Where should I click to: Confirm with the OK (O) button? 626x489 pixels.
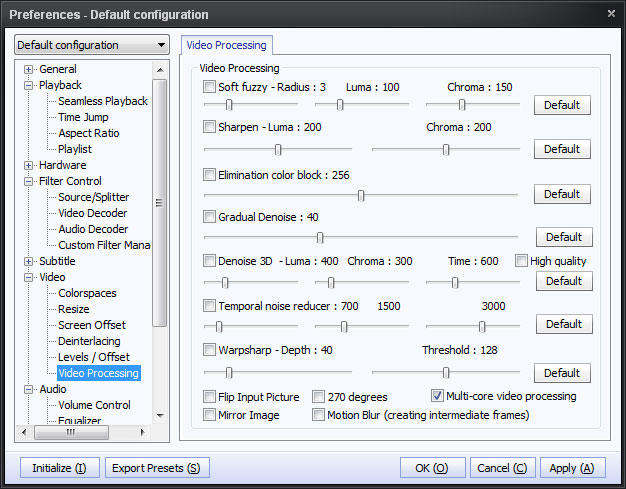[x=432, y=468]
